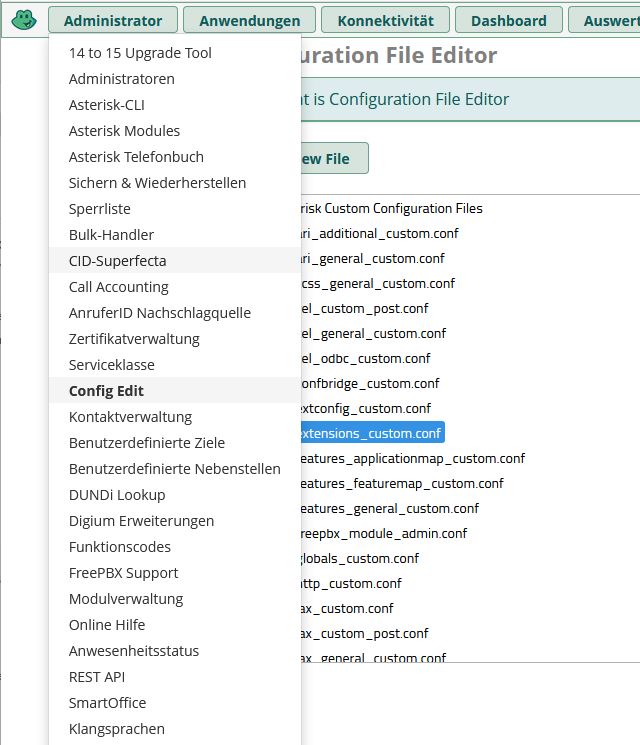This screenshot has width=640, height=745.
Task: Click the New File button
Action: [334, 158]
